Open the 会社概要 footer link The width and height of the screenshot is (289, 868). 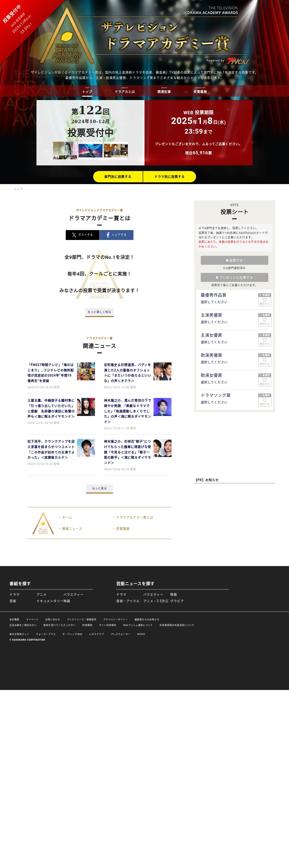[x=14, y=619]
